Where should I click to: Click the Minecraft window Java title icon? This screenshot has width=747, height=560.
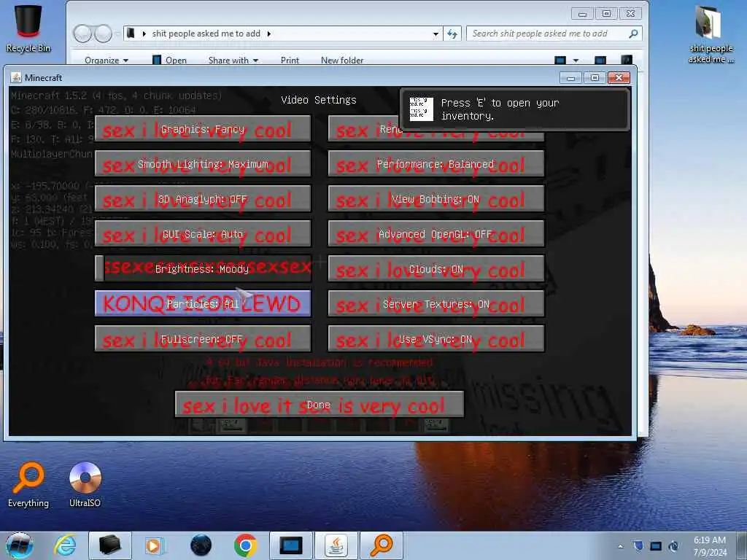click(x=16, y=77)
